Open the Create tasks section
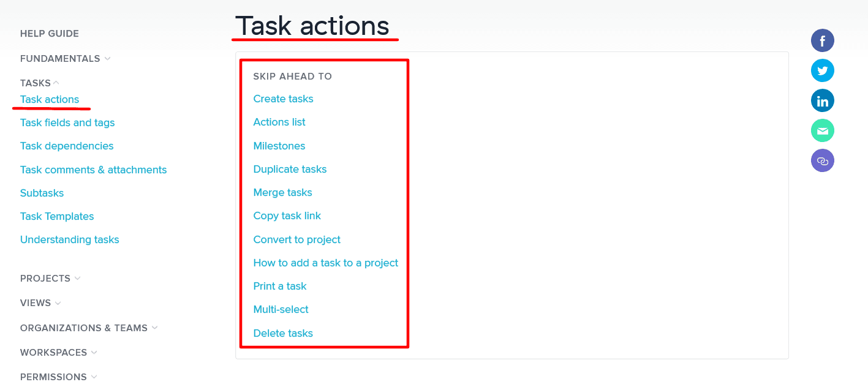 click(283, 99)
